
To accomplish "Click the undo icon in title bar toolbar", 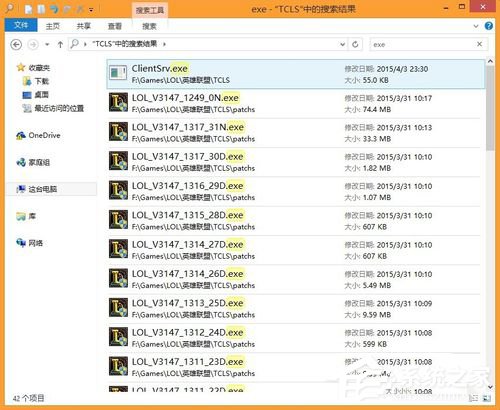I will (54, 9).
